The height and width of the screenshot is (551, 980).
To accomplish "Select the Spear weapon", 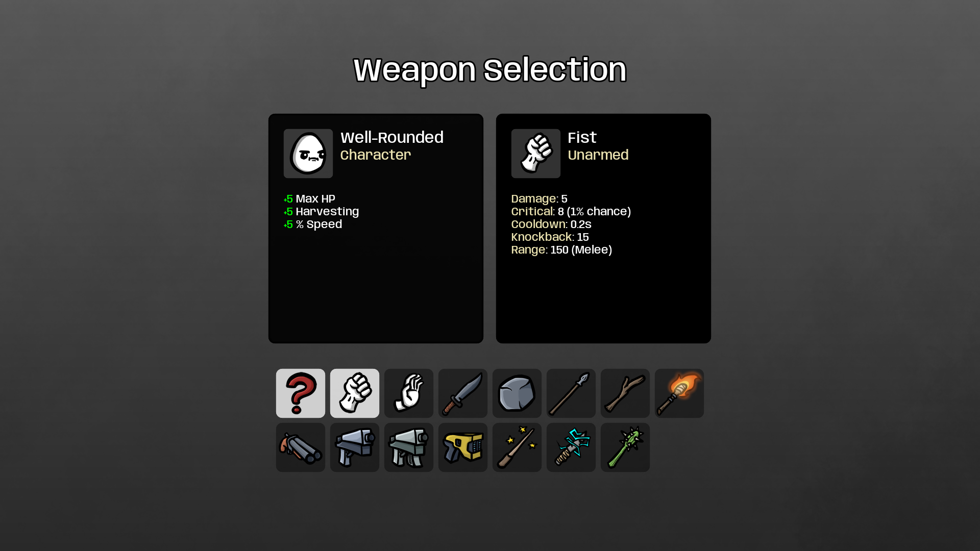I will [x=571, y=393].
